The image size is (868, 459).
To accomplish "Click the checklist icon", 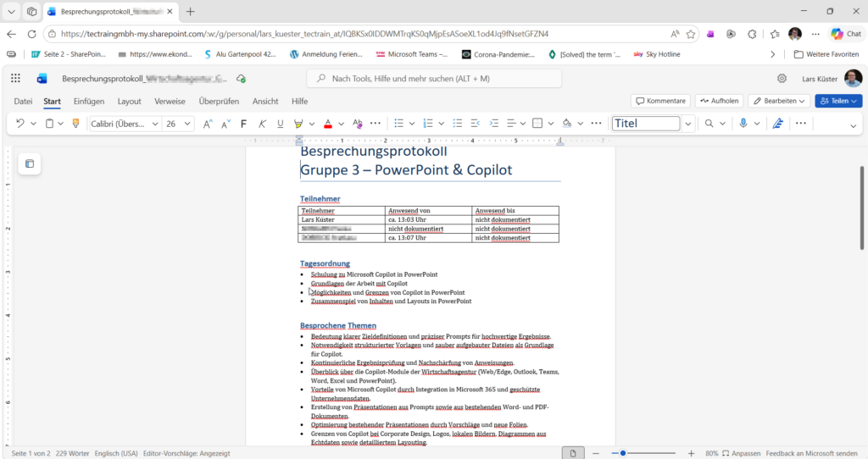I will [x=457, y=124].
